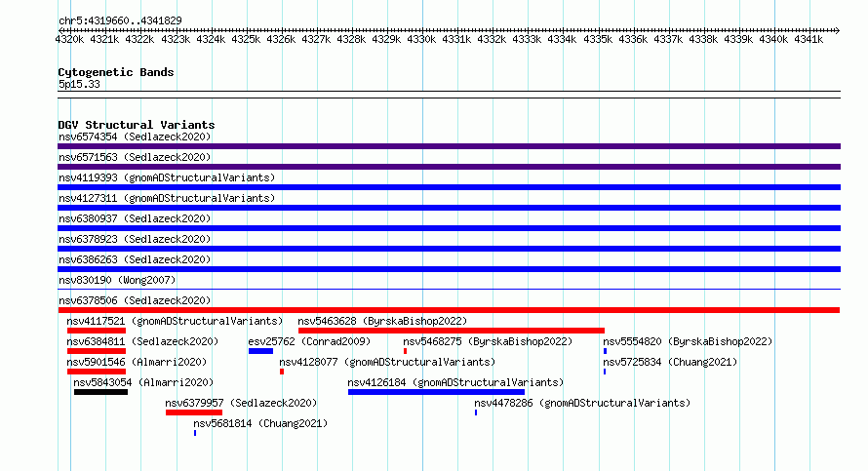
Task: Click the nsv6379957 (Sedlazeck2020) label
Action: (241, 403)
